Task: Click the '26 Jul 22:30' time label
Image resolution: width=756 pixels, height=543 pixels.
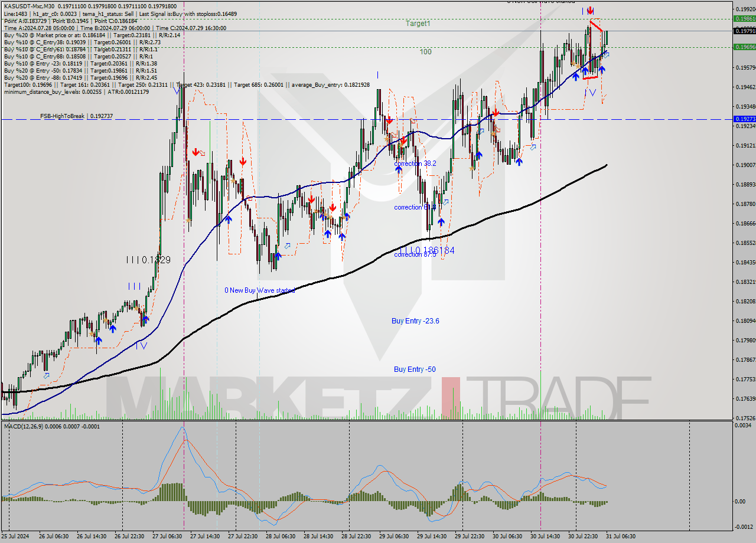Action: (x=129, y=537)
